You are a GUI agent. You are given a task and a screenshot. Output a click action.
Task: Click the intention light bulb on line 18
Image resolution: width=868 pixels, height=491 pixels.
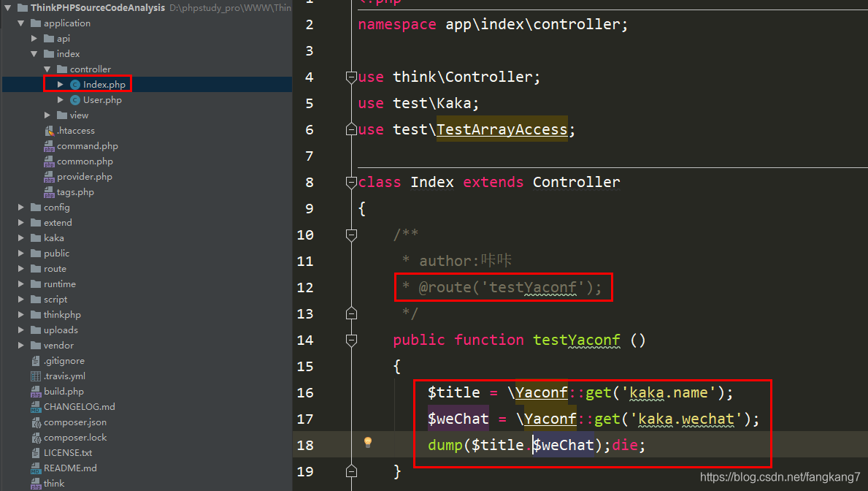[368, 442]
